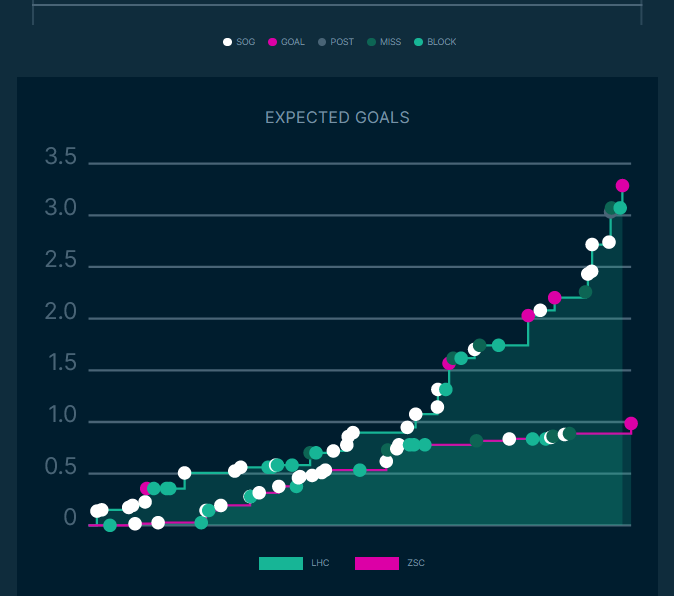Click the ZSC team legend label

click(416, 563)
